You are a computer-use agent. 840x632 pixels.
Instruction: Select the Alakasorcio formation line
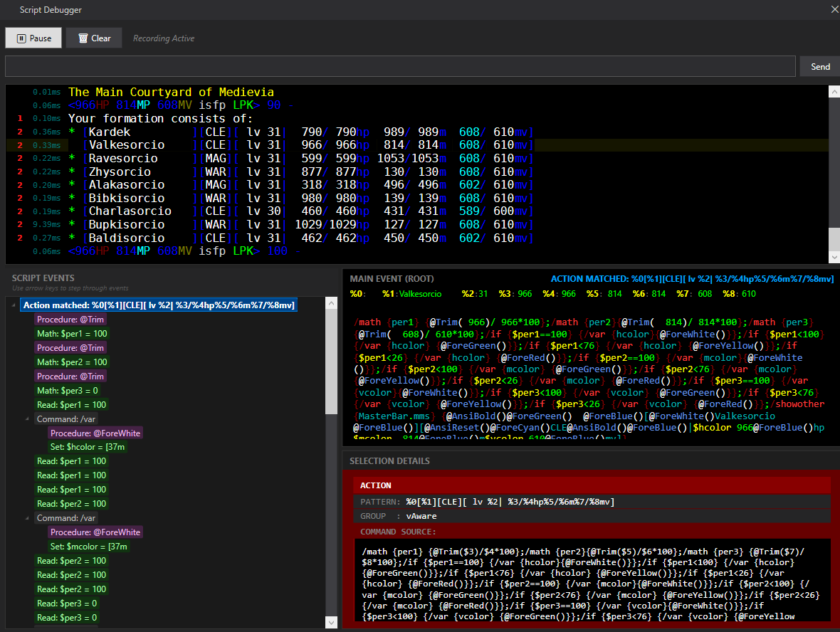pos(416,185)
